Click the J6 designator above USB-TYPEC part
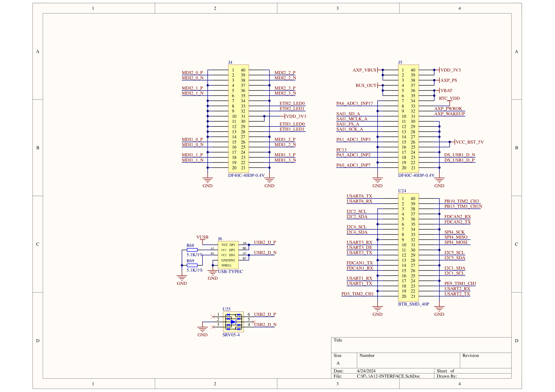The height and width of the screenshot is (392, 555). point(220,239)
